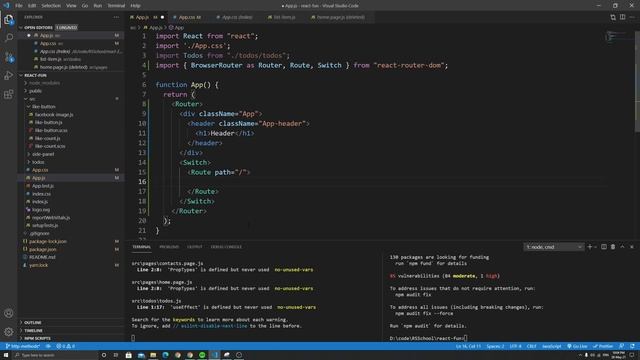
Task: Change encoding via UTF-8 status item
Action: tap(516, 346)
